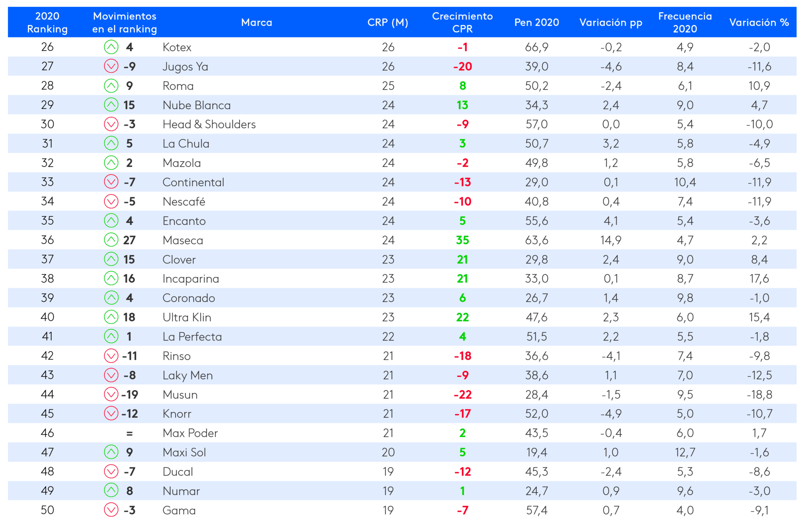
Task: Click the "Variación %" column header
Action: [x=759, y=23]
